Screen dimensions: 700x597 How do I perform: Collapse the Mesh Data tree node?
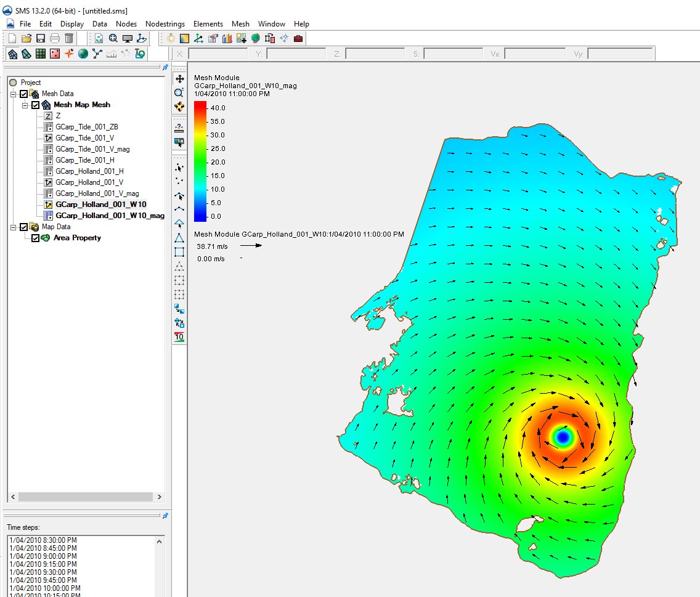(14, 94)
